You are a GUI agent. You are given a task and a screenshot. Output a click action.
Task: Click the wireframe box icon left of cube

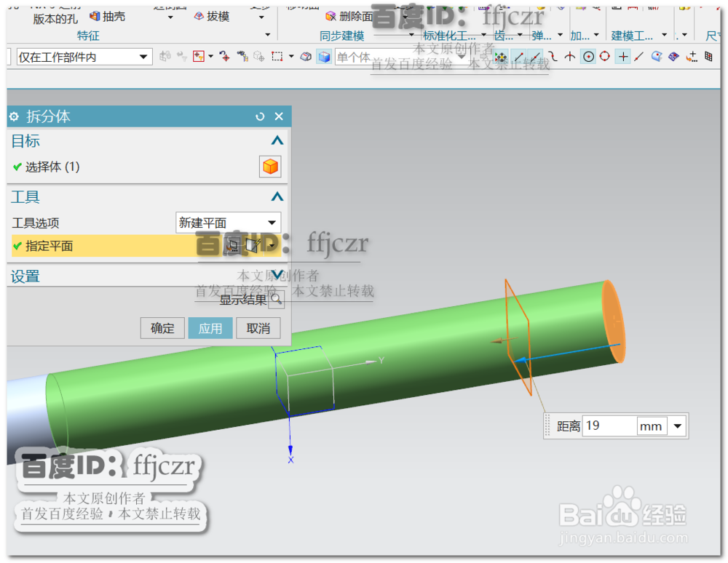306,57
